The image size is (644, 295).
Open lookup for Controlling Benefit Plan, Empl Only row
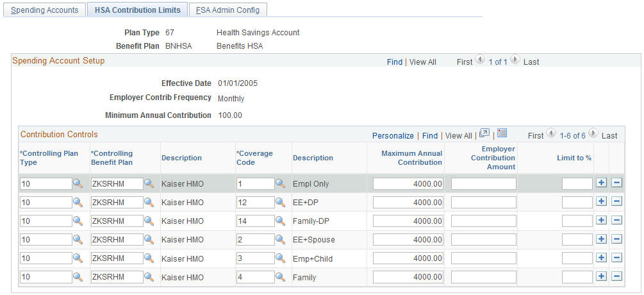[x=149, y=183]
